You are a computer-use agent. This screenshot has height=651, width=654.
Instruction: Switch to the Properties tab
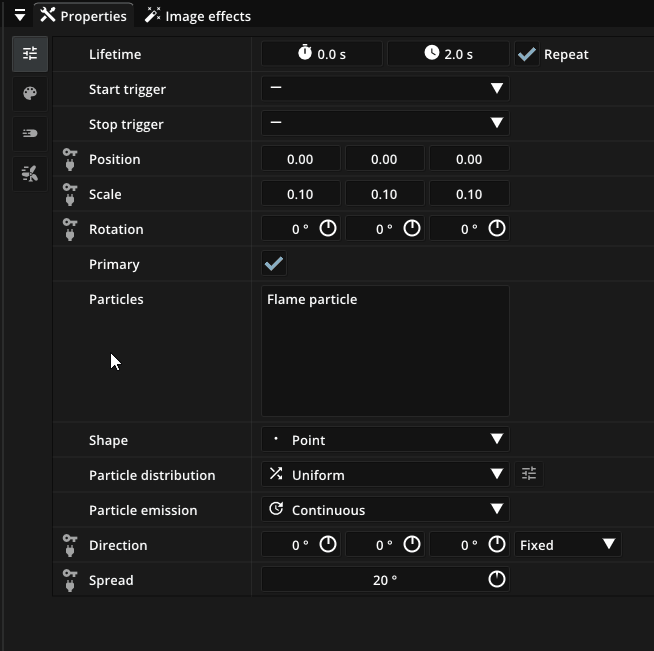pos(83,16)
